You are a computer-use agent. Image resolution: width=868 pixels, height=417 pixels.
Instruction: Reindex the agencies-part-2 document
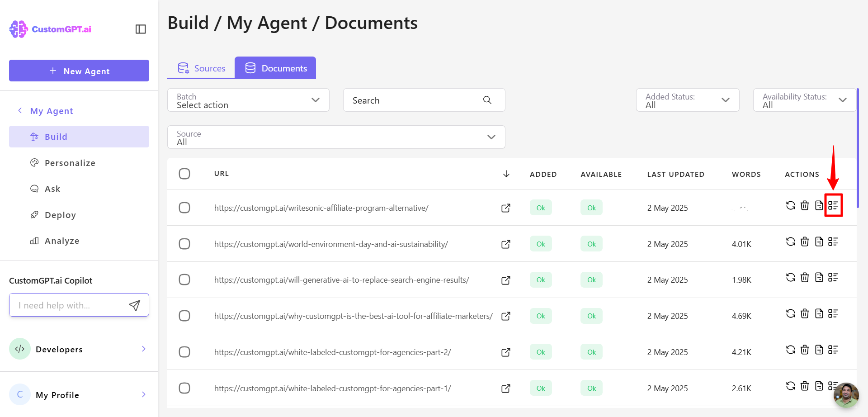point(790,350)
